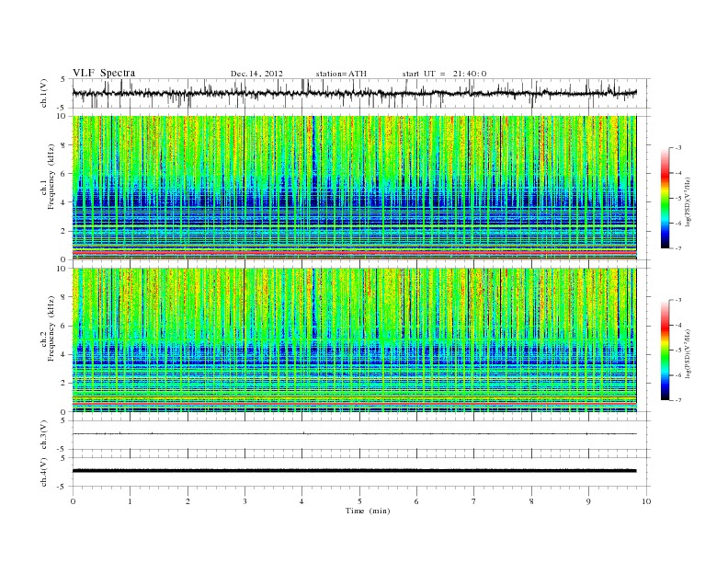Click the log(PSD) label beside ch.1 colorbar
Image resolution: width=728 pixels, height=563 pixels.
[x=688, y=202]
